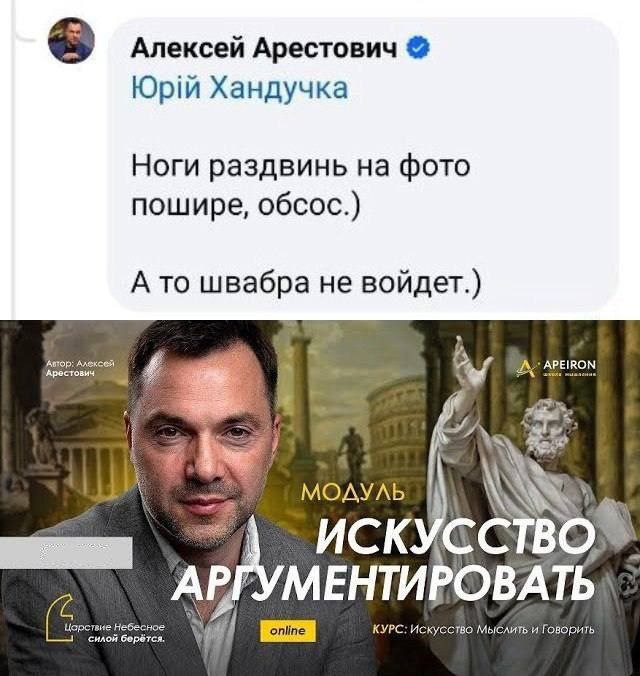Click the blue verified checkmark badge

tap(418, 48)
